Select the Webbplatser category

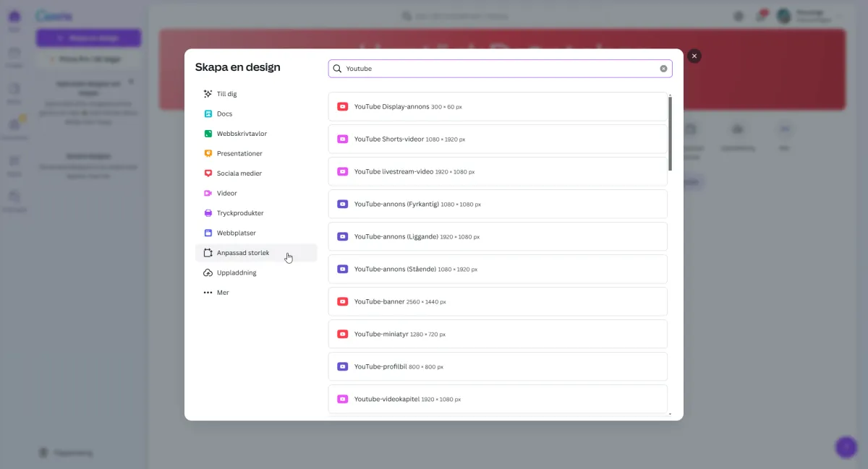coord(256,233)
